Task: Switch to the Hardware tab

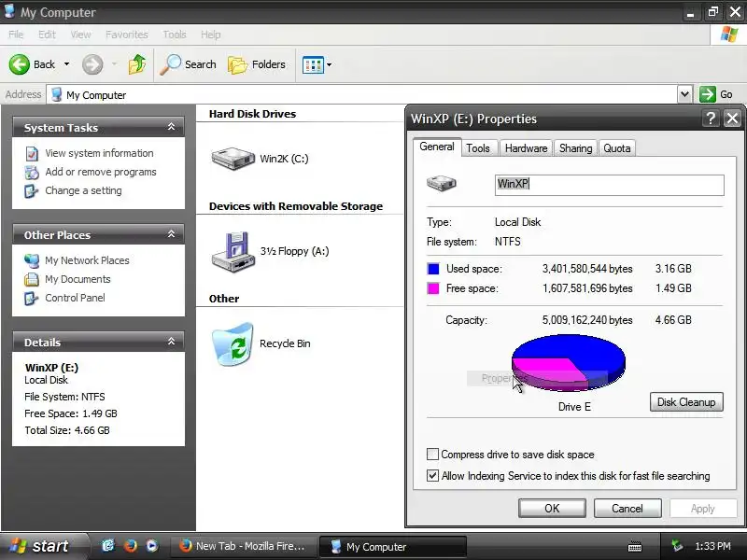Action: 526,148
